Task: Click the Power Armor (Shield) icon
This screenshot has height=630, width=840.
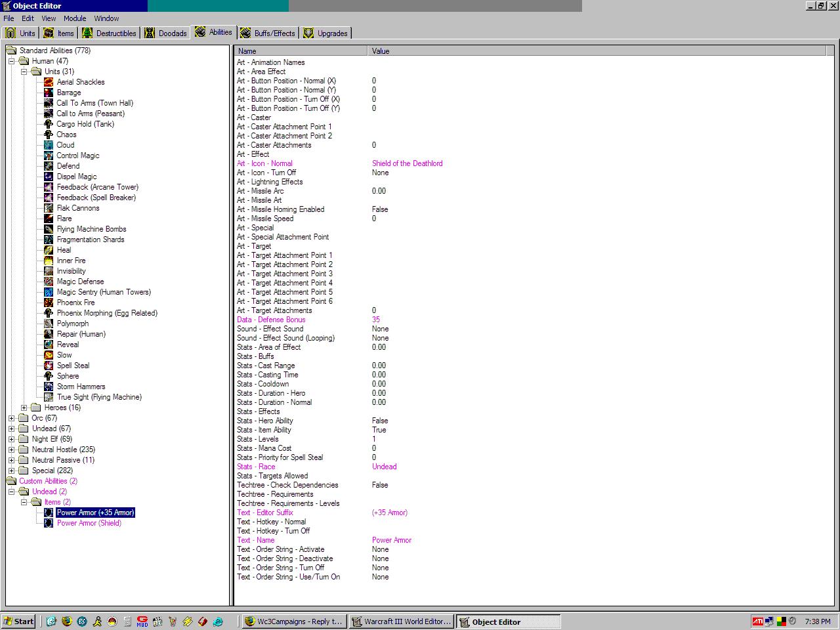Action: 49,523
